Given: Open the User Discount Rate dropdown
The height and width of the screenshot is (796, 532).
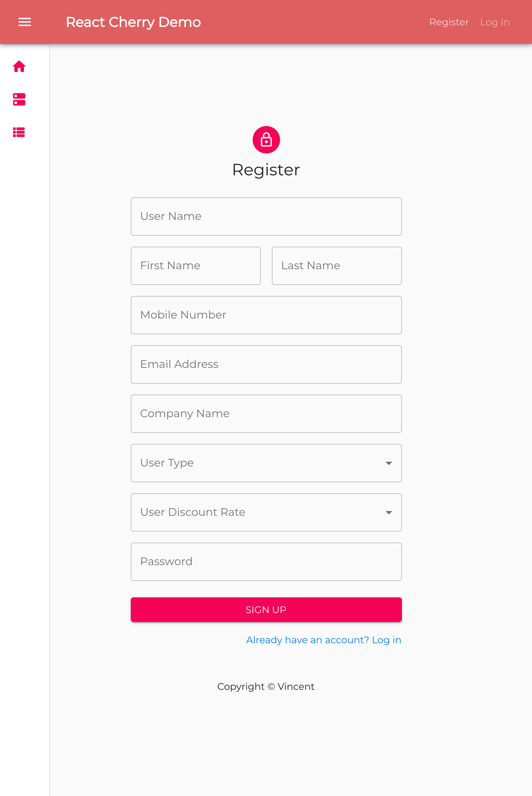Looking at the screenshot, I should point(260,512).
